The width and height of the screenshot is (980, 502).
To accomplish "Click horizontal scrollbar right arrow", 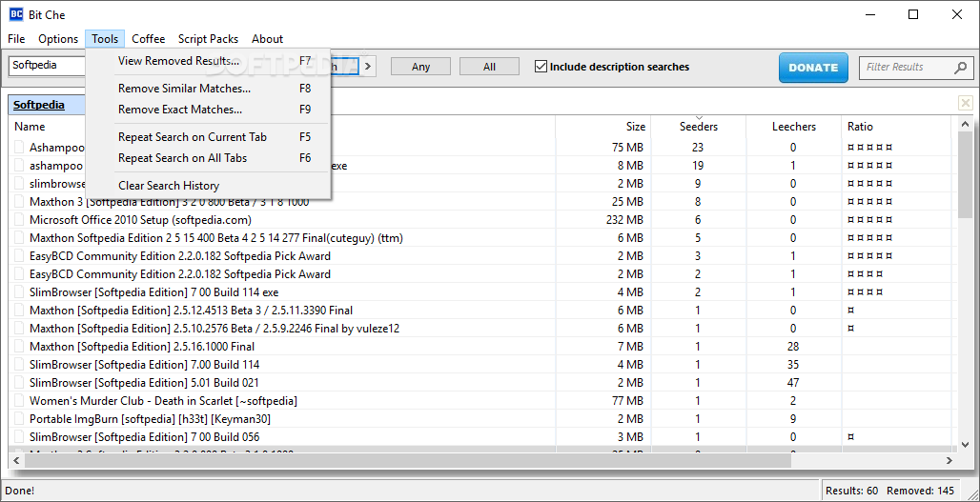I will pyautogui.click(x=949, y=460).
